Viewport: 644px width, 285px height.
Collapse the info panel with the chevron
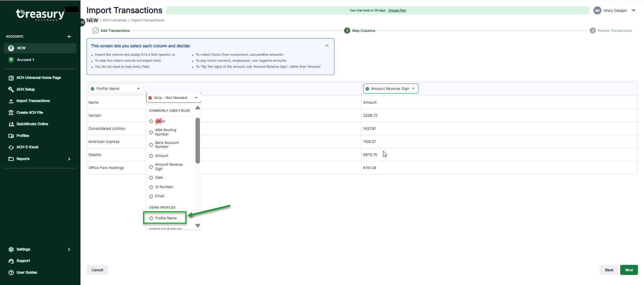(x=327, y=46)
